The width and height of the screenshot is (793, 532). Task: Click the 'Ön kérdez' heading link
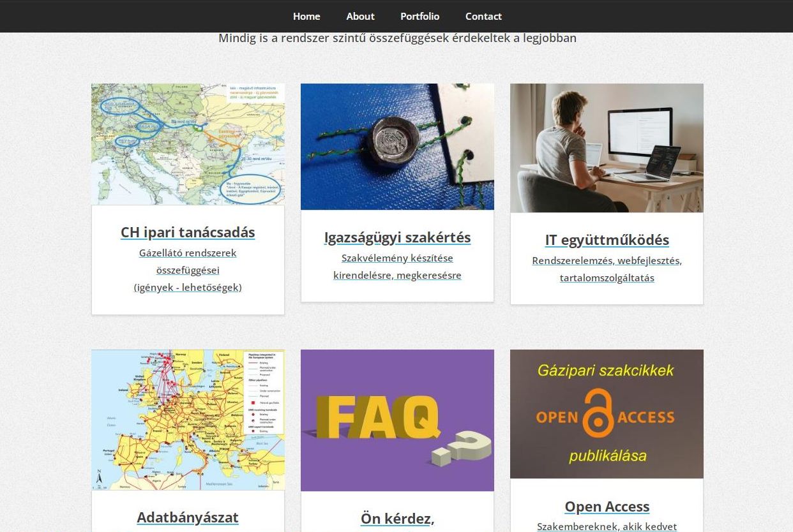point(397,519)
